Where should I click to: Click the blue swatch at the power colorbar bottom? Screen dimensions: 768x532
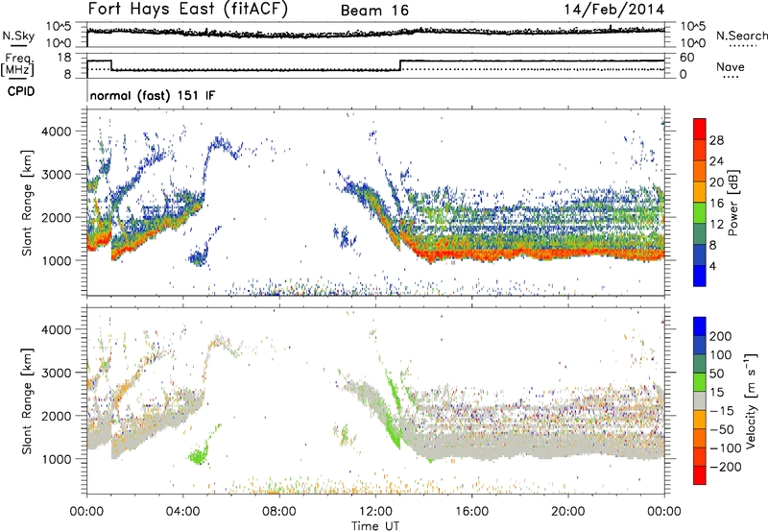pos(700,276)
